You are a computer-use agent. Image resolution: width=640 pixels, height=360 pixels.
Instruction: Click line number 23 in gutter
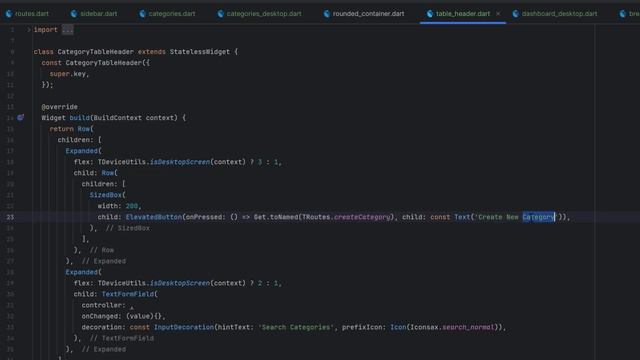click(x=10, y=217)
